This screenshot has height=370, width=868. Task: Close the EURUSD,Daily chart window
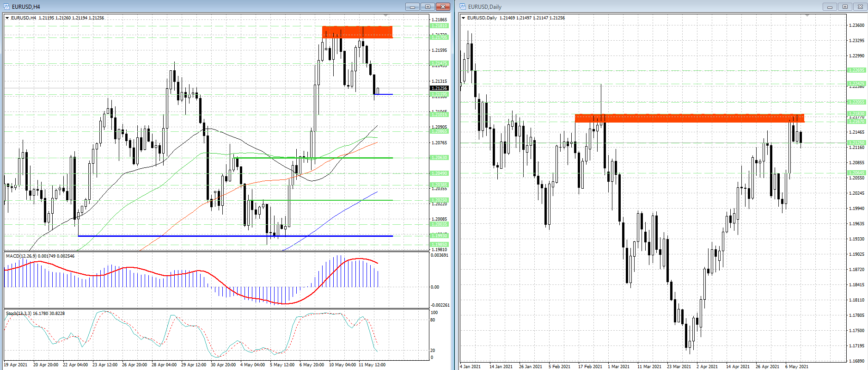tap(860, 6)
